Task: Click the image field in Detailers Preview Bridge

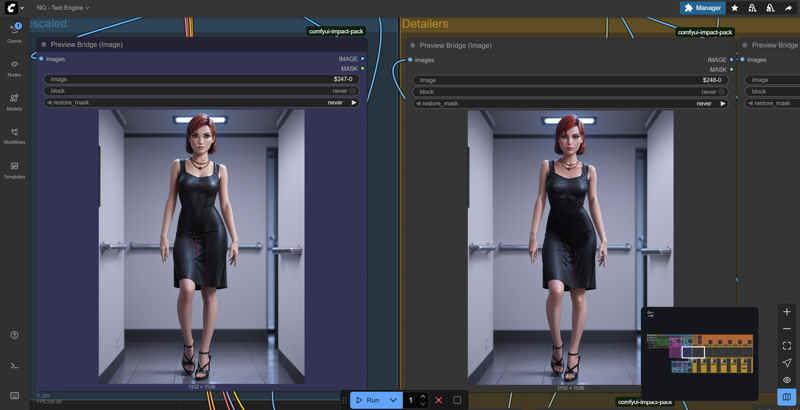Action: [571, 80]
